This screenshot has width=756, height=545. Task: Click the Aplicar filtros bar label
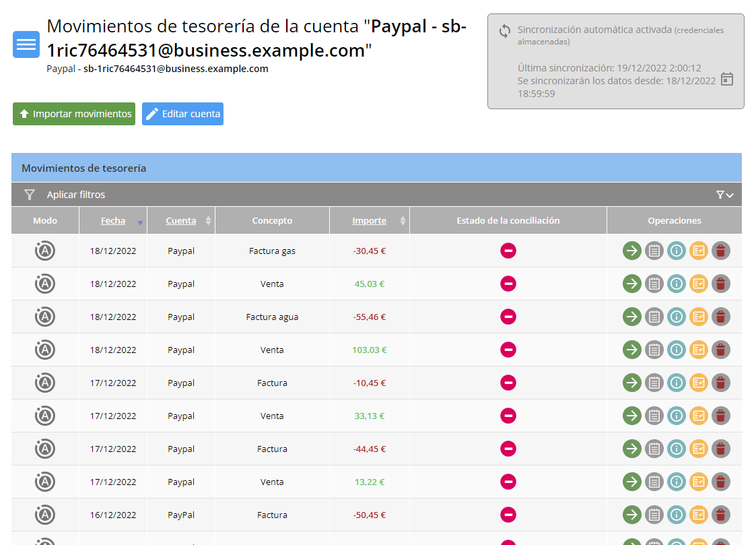point(76,195)
